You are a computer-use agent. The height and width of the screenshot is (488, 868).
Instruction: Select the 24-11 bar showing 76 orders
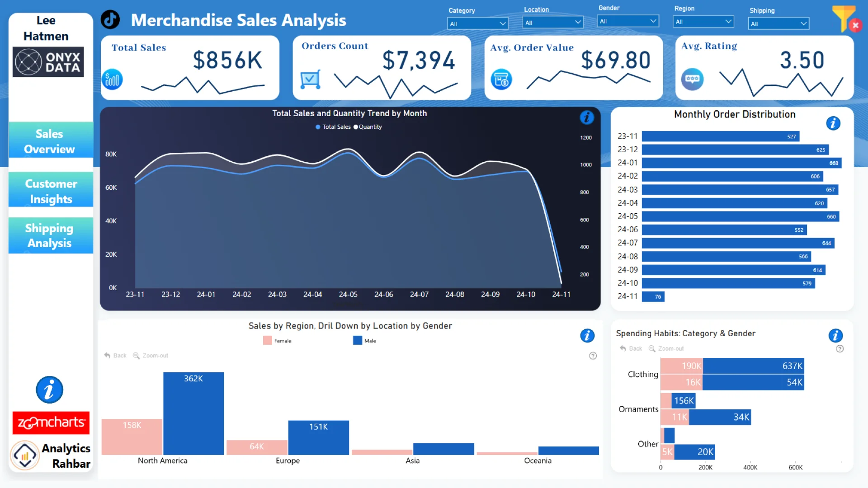[x=653, y=296]
